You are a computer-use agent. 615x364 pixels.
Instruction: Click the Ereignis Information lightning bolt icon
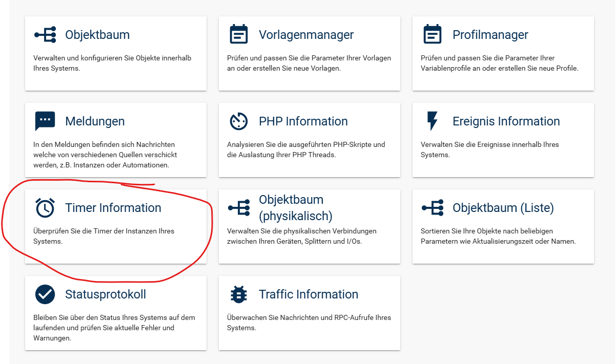point(432,121)
